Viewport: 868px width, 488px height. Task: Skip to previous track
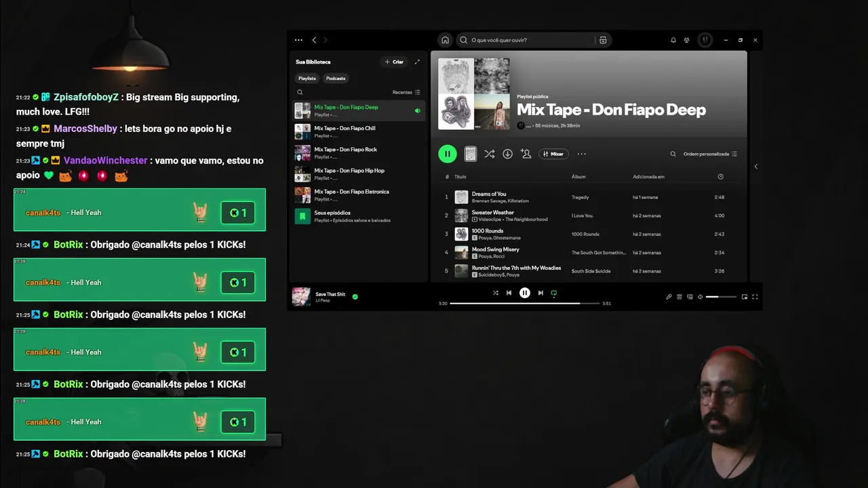tap(509, 293)
